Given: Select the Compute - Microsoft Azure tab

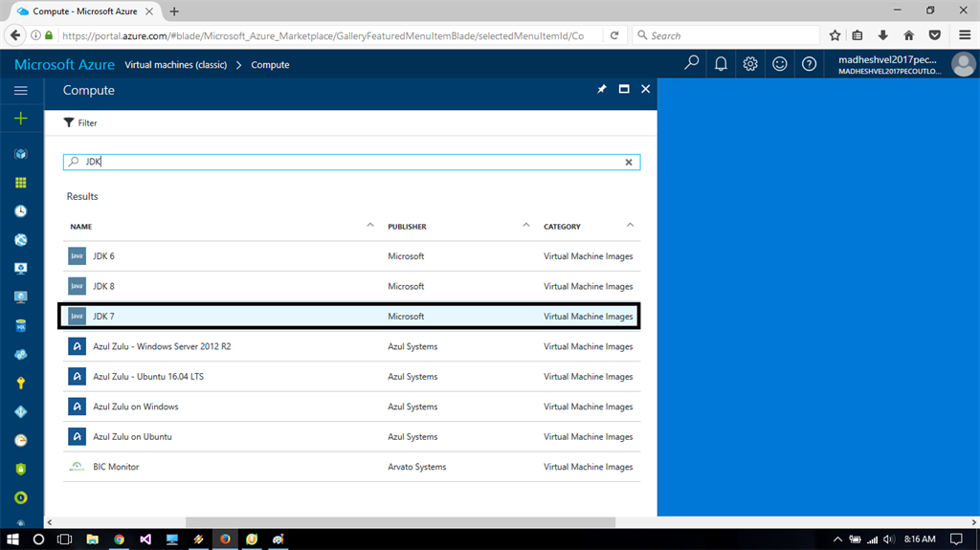Looking at the screenshot, I should 84,11.
